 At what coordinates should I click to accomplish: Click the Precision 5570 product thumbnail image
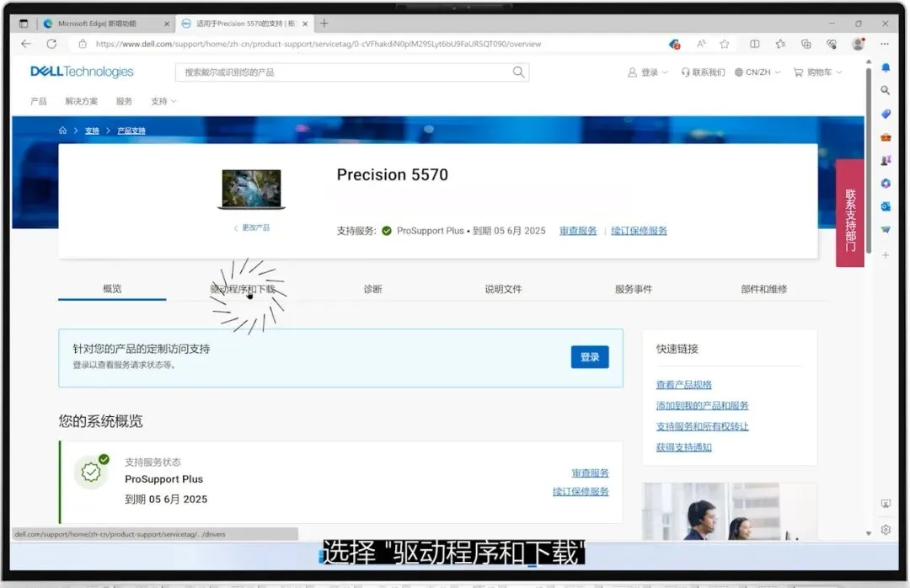point(251,188)
